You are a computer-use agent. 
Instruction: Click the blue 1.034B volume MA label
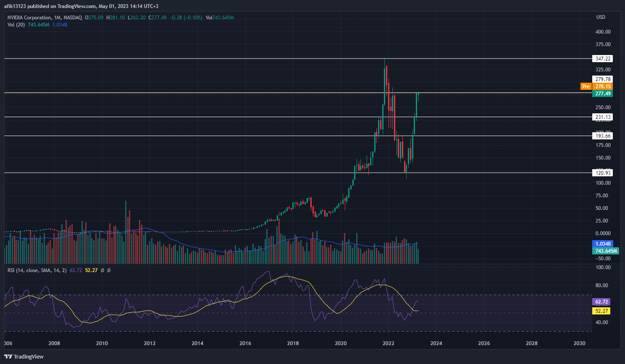(603, 244)
